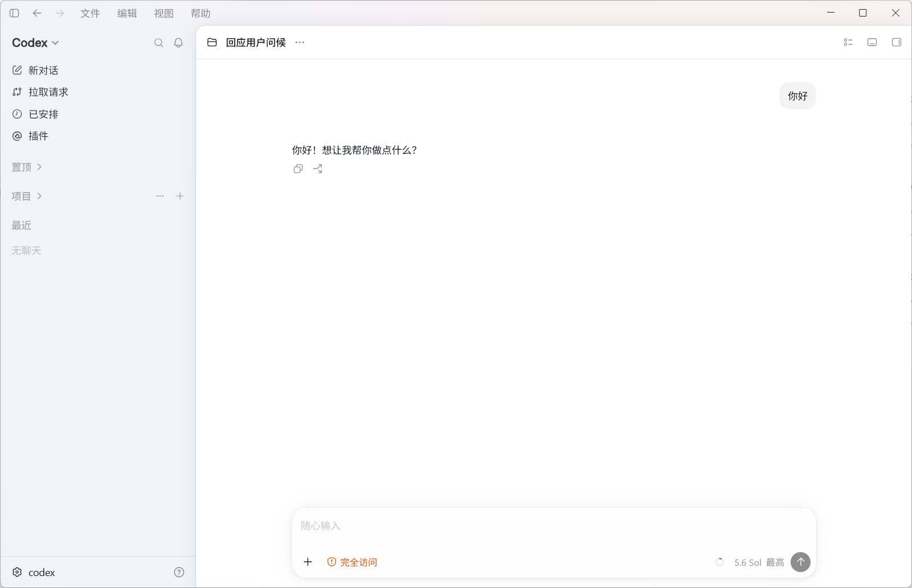Copy the assistant reply
Viewport: 912px width, 588px height.
[x=298, y=169]
